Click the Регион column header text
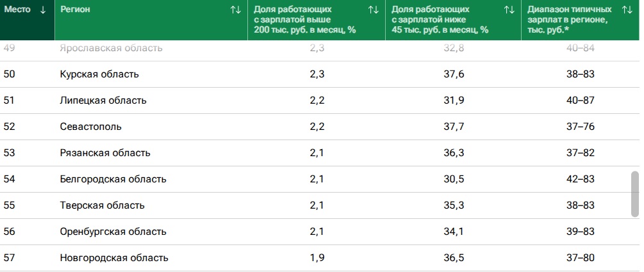Image resolution: width=644 pixels, height=272 pixels. (x=75, y=10)
